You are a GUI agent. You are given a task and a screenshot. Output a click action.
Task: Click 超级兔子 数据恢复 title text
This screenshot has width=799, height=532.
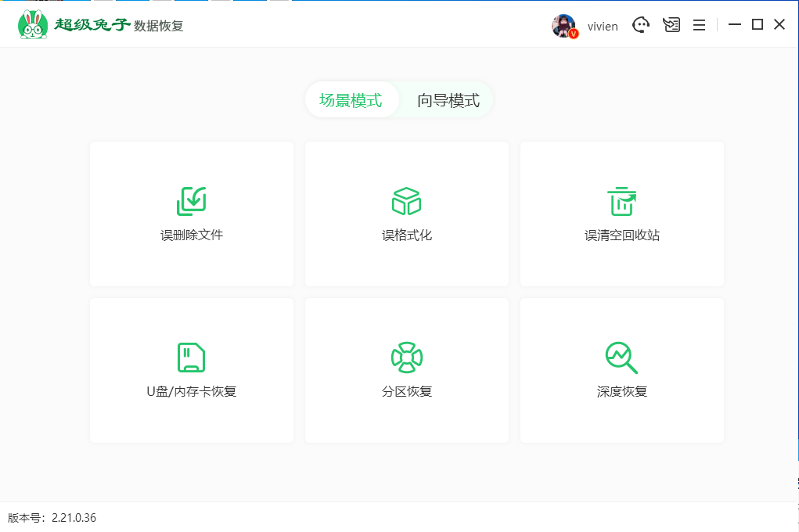[x=119, y=25]
